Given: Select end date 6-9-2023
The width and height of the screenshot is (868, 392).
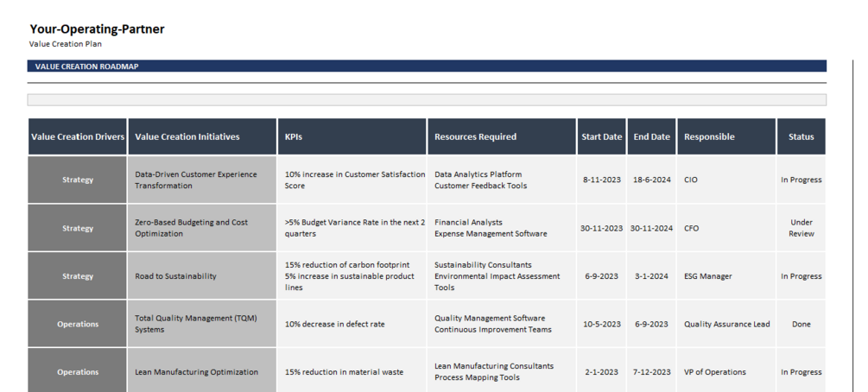Looking at the screenshot, I should point(651,324).
